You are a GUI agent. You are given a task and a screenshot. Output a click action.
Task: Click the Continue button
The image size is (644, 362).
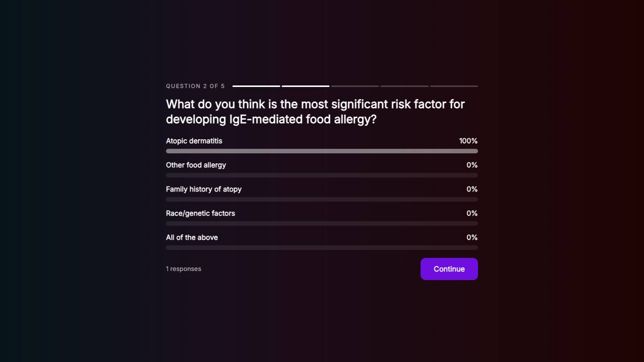click(x=449, y=269)
